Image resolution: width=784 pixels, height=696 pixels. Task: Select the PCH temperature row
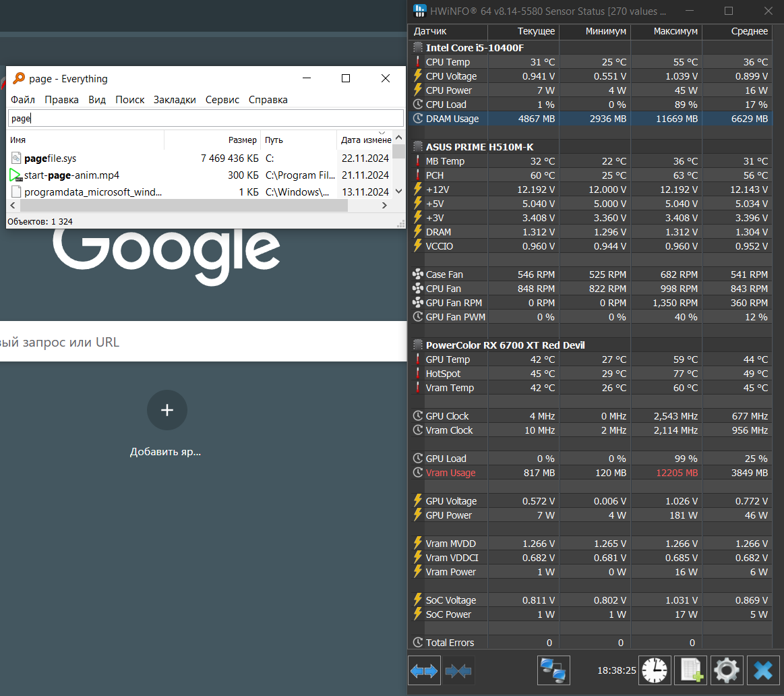click(591, 175)
